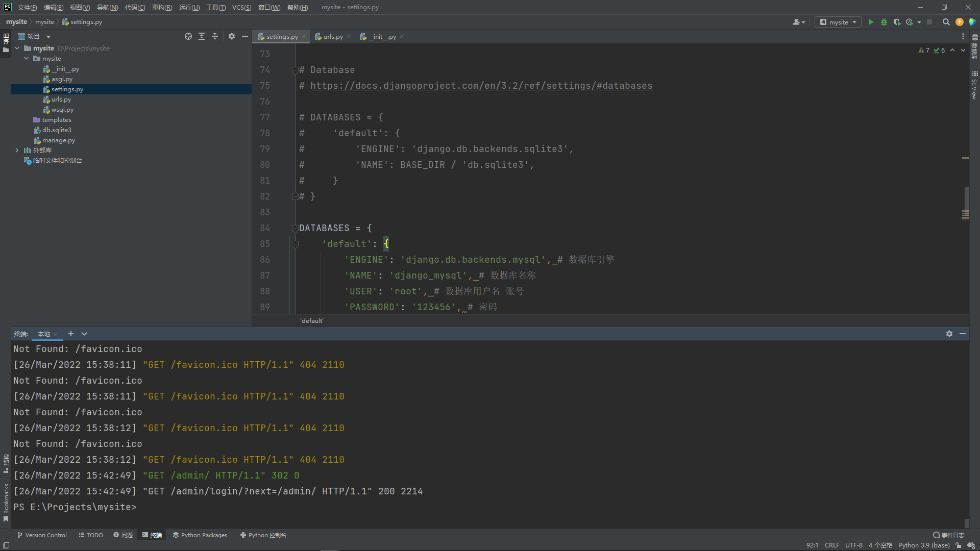Open notifications icon in status bar
Screen dimensions: 980x551
coord(971,545)
